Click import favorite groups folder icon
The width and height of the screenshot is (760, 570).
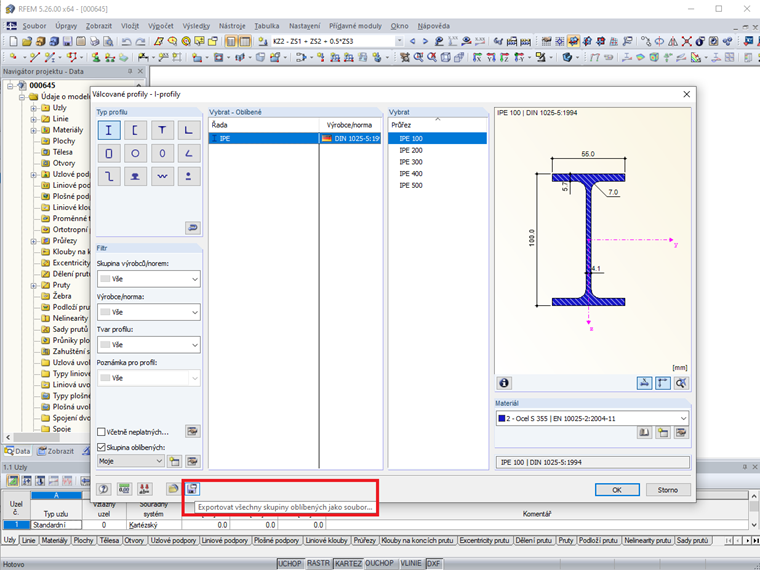(173, 489)
